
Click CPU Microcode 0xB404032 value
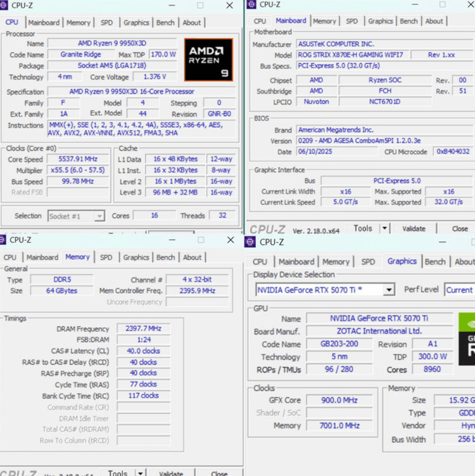point(453,151)
